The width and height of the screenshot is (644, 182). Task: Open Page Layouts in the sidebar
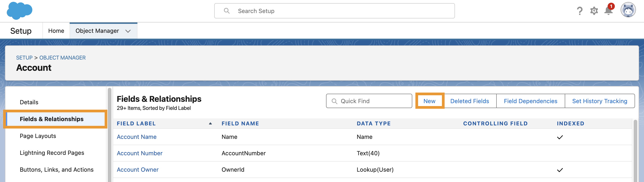(x=38, y=136)
